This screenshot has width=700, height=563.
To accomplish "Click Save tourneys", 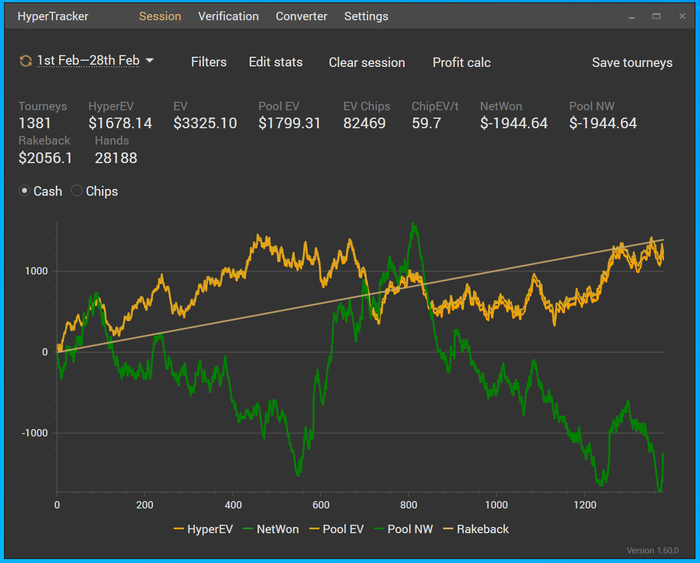I will 632,63.
